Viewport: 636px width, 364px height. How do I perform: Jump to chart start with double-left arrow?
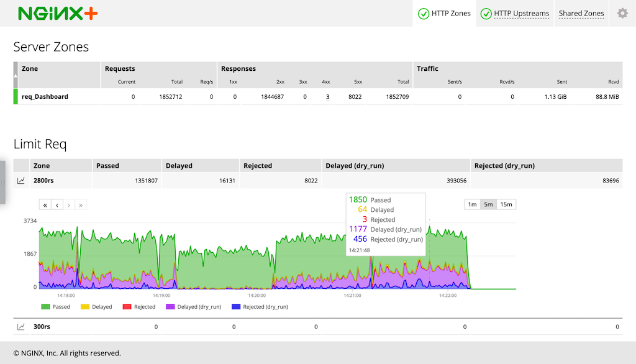coord(45,204)
